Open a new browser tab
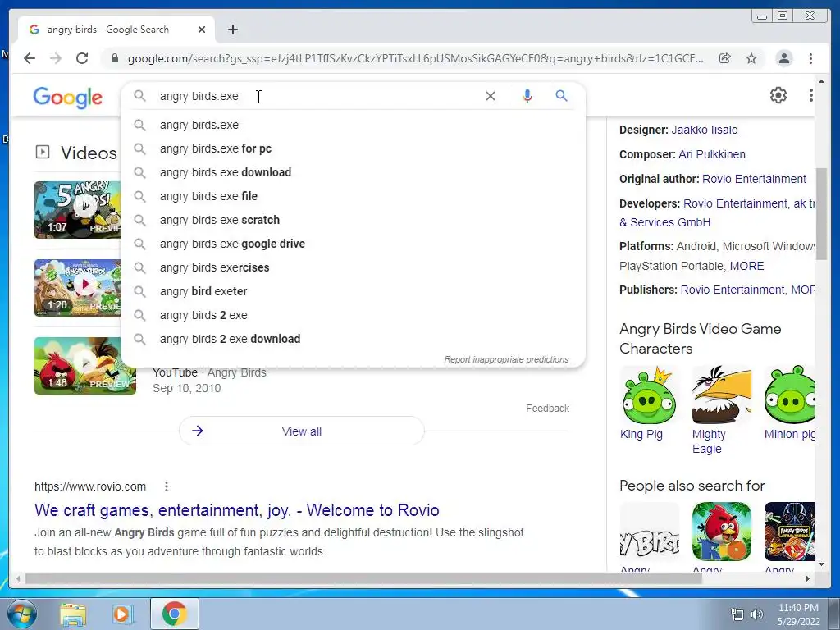The width and height of the screenshot is (840, 630). [x=232, y=30]
